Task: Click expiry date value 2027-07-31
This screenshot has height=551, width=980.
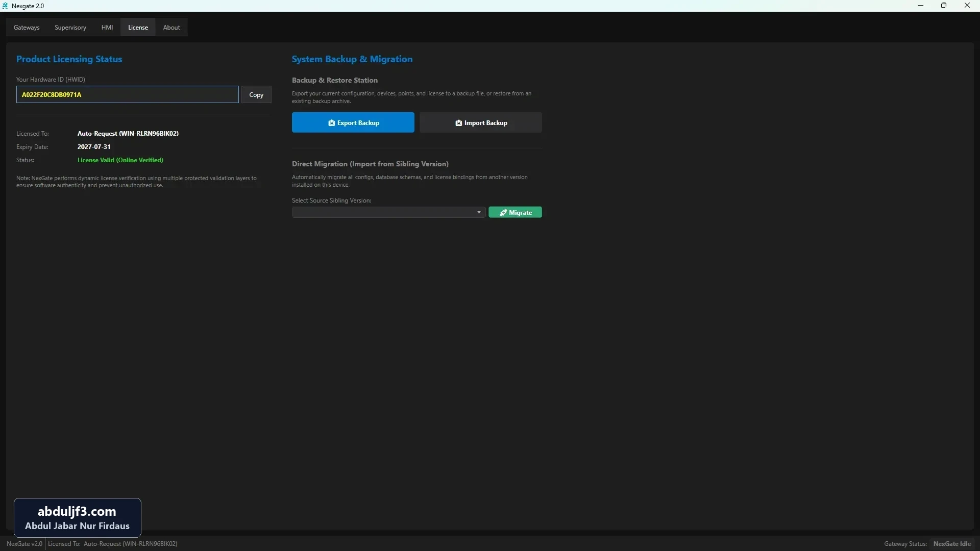Action: pos(94,147)
